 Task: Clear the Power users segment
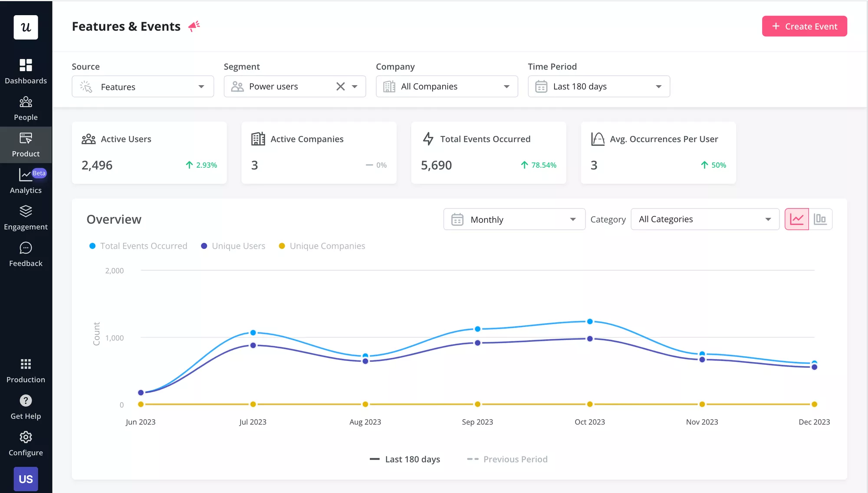tap(341, 86)
